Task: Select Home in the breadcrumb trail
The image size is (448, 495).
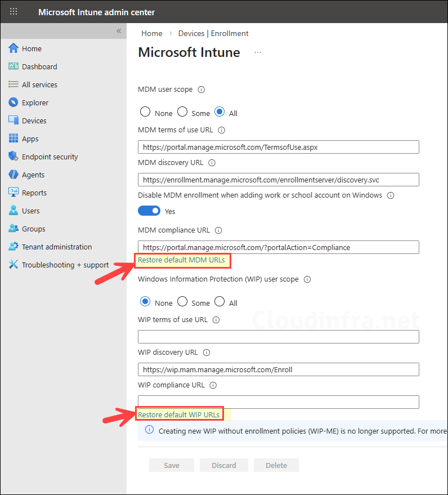Action: tap(151, 33)
